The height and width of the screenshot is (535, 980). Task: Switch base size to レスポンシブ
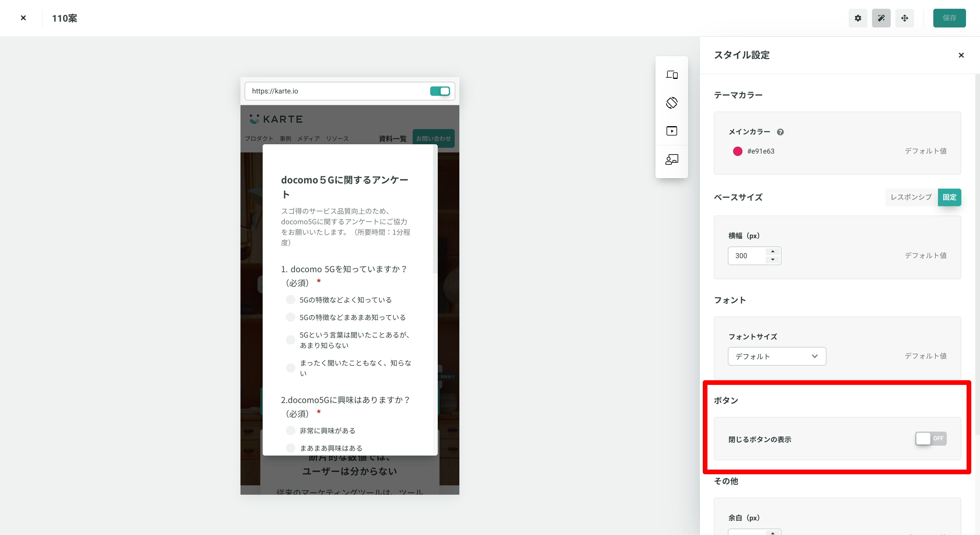(911, 197)
